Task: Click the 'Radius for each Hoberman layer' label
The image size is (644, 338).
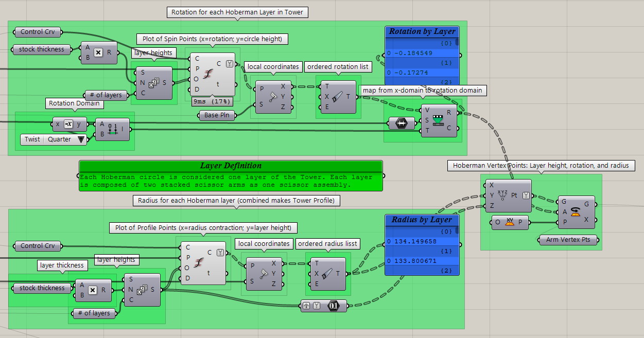Action: click(x=236, y=201)
